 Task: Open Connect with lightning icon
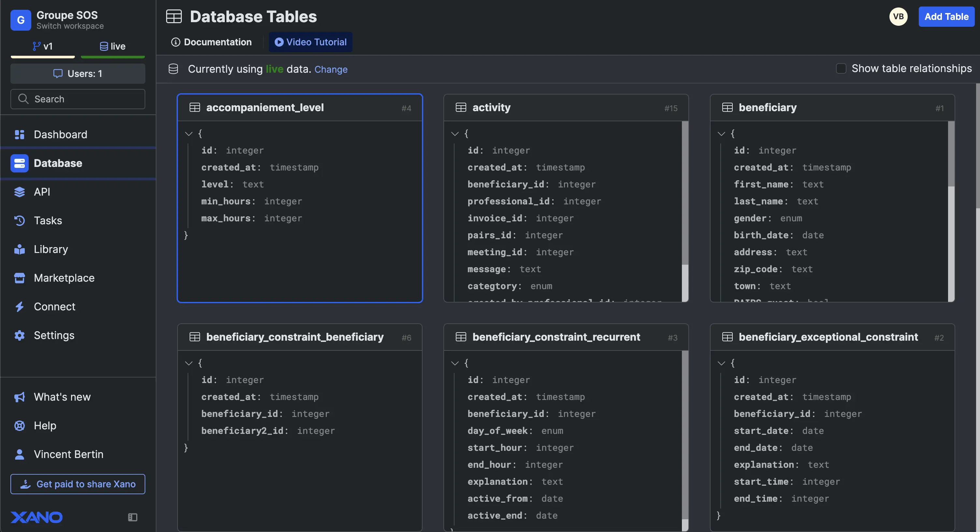20,307
